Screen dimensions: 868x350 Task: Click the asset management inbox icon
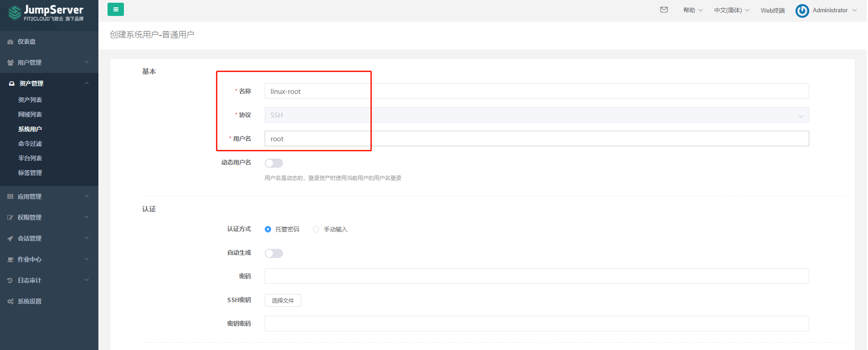(12, 84)
